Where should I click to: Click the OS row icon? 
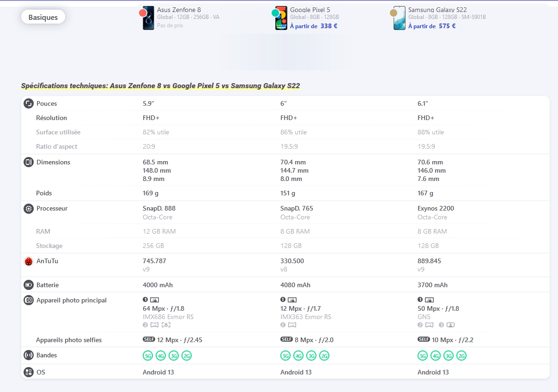pos(29,372)
